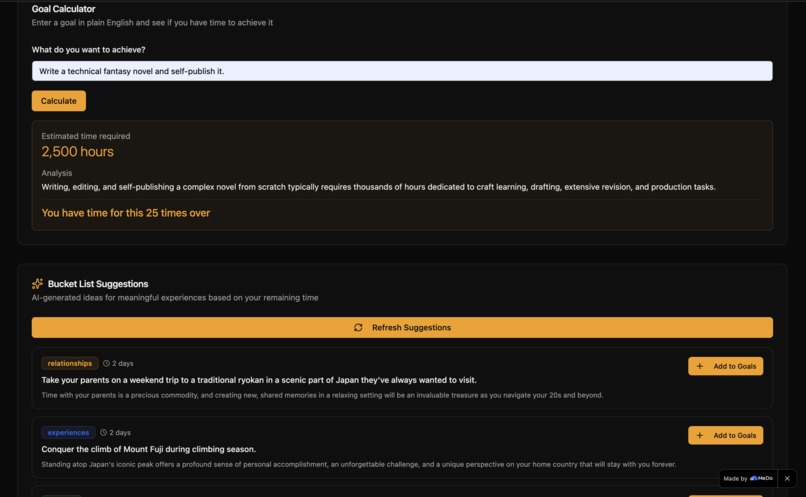Close the Made by MeDo badge

[787, 478]
